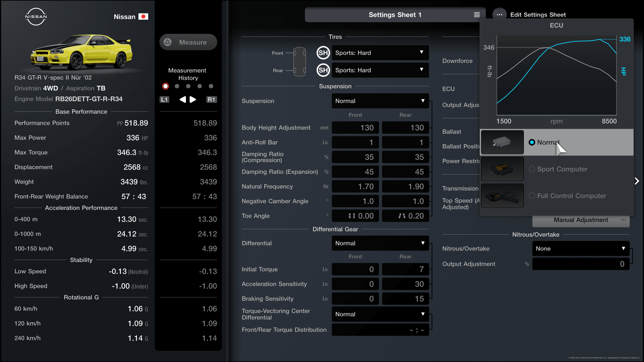This screenshot has width=644, height=362.
Task: Edit front Negative Camber Angle value
Action: coord(355,201)
